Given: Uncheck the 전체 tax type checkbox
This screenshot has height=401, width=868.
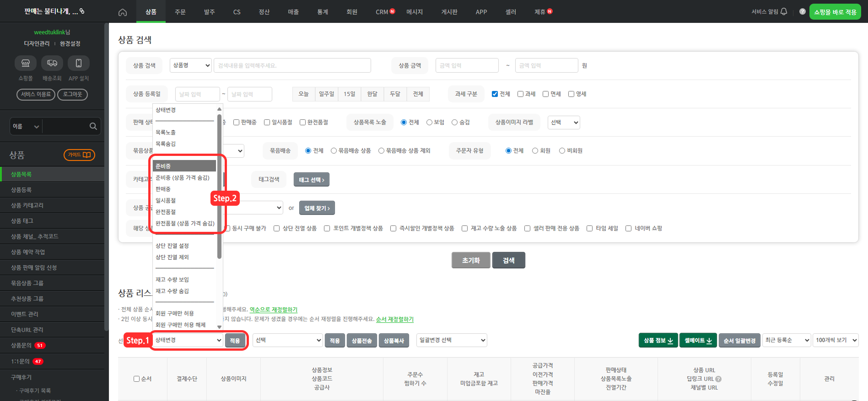Looking at the screenshot, I should tap(495, 94).
